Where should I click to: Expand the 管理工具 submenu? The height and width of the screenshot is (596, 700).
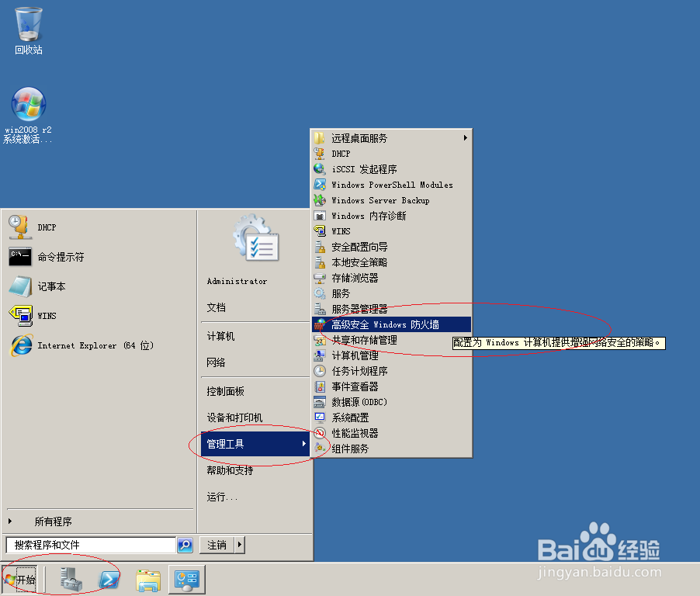[255, 444]
